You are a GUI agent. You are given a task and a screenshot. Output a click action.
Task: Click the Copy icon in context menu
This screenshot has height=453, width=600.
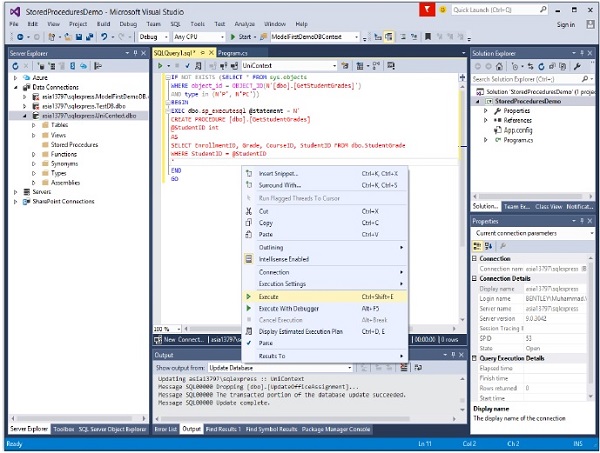point(250,223)
